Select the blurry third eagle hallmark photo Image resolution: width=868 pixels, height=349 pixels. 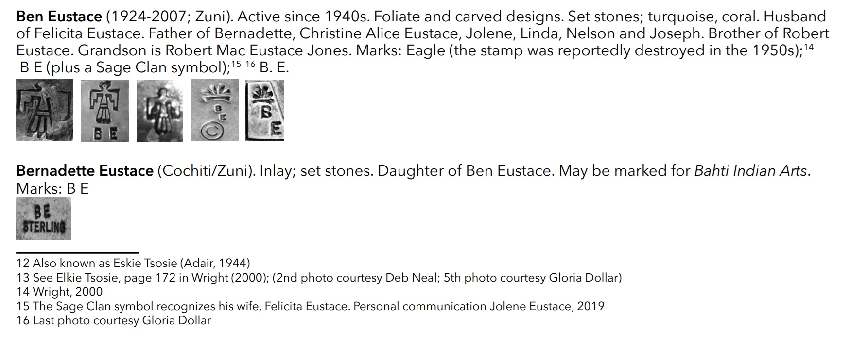point(160,111)
